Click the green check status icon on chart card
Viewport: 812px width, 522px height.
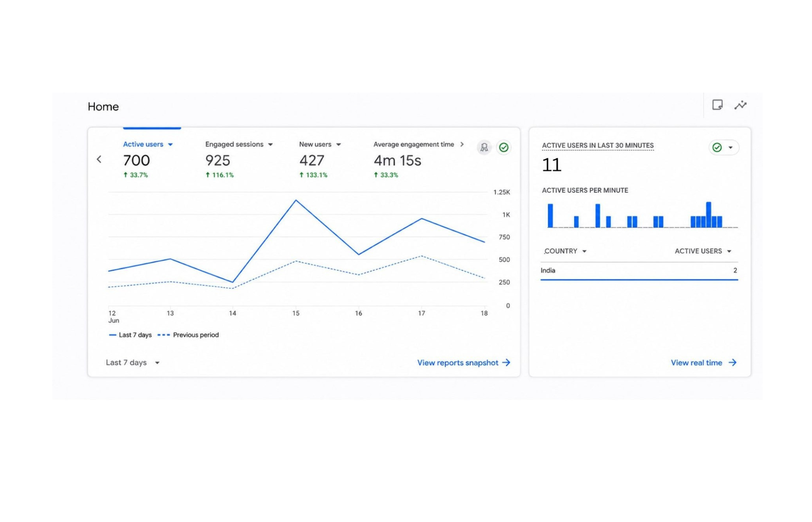coord(503,148)
